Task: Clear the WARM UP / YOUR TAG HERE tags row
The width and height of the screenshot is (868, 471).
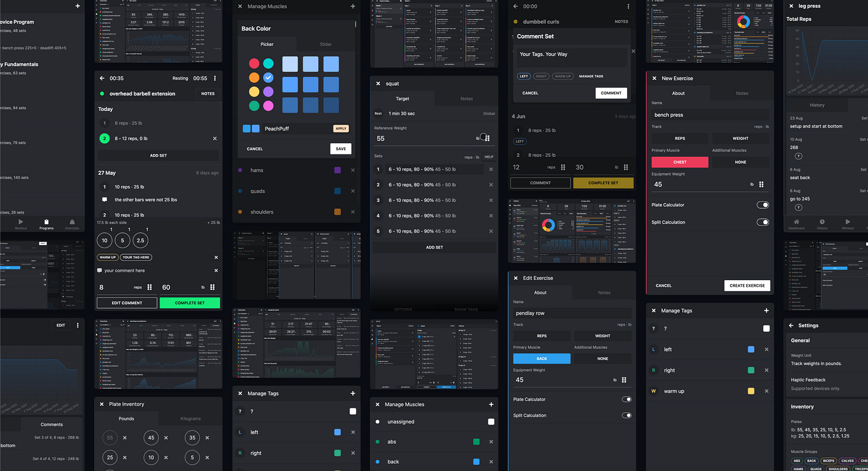Action: pos(216,258)
